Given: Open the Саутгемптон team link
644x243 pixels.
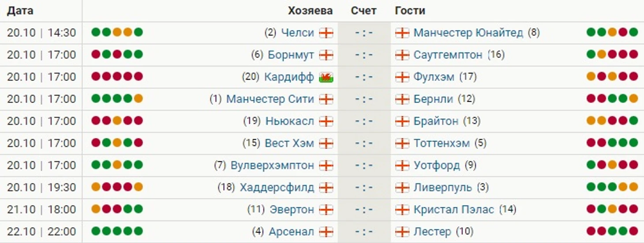Looking at the screenshot, I should coord(448,55).
